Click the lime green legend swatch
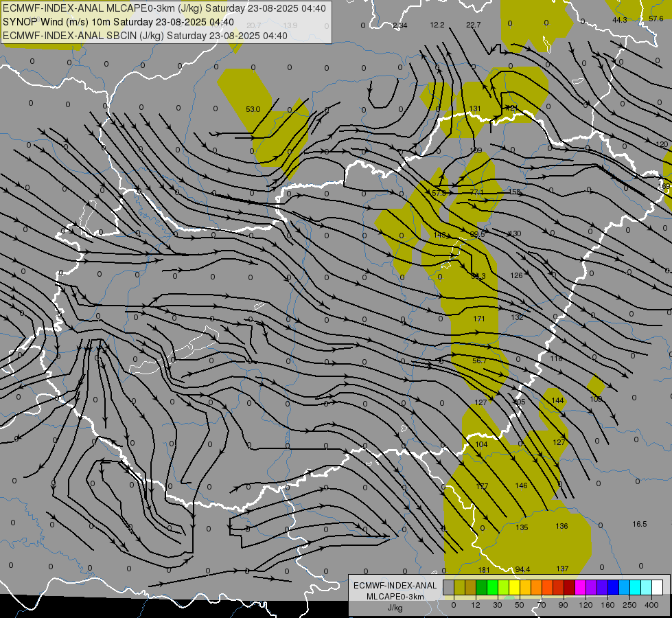 pyautogui.click(x=504, y=587)
